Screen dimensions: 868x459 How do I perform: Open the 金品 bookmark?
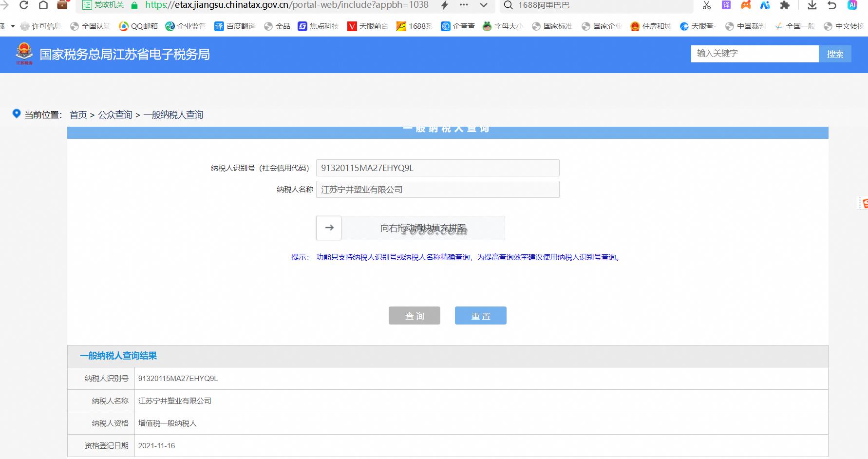coord(277,26)
